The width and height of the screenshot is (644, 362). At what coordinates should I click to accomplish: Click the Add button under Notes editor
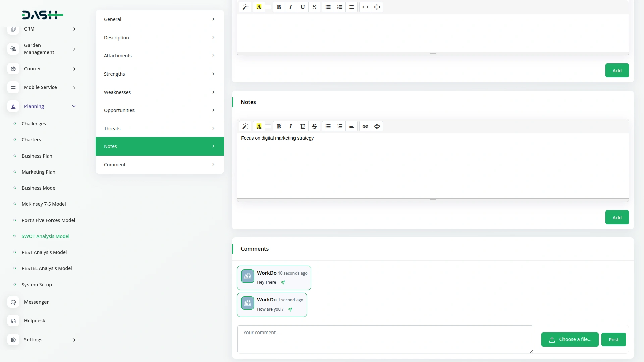tap(616, 217)
